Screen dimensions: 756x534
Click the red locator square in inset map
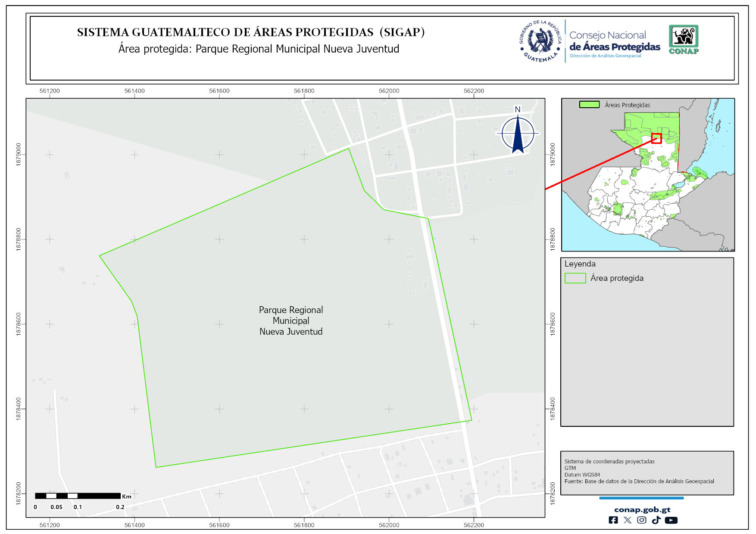coord(656,138)
